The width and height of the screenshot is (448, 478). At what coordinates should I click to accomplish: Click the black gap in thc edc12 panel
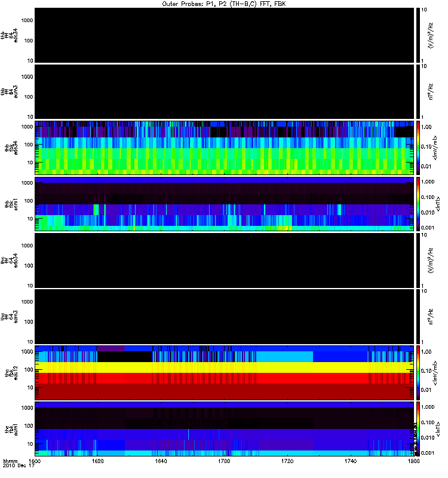[124, 357]
